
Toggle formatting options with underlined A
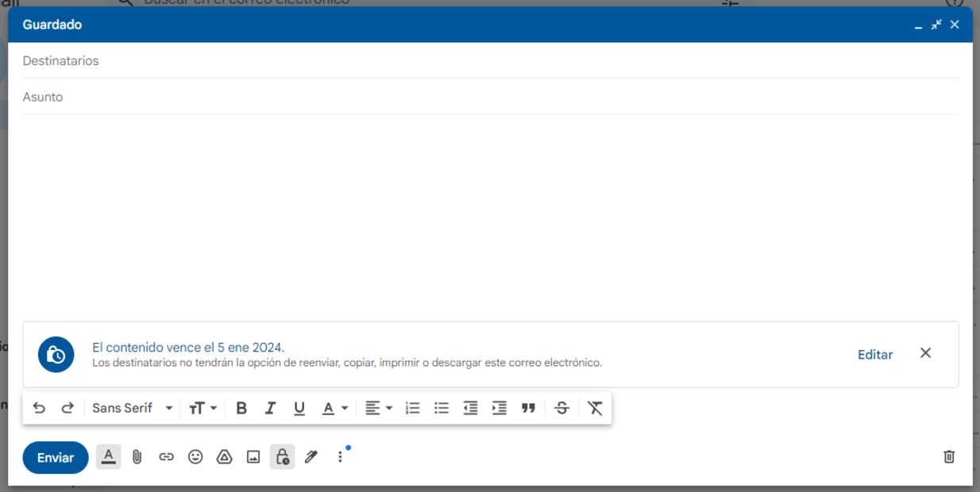click(x=109, y=457)
